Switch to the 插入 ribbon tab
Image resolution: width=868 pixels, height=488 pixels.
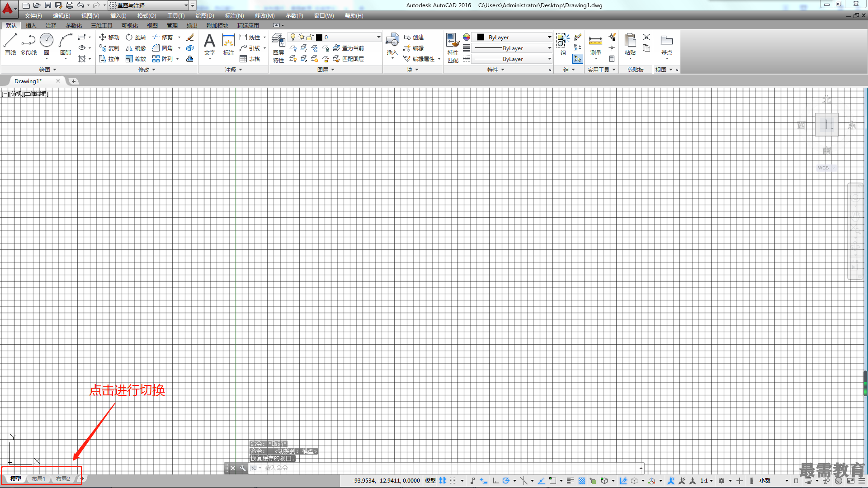pyautogui.click(x=31, y=26)
